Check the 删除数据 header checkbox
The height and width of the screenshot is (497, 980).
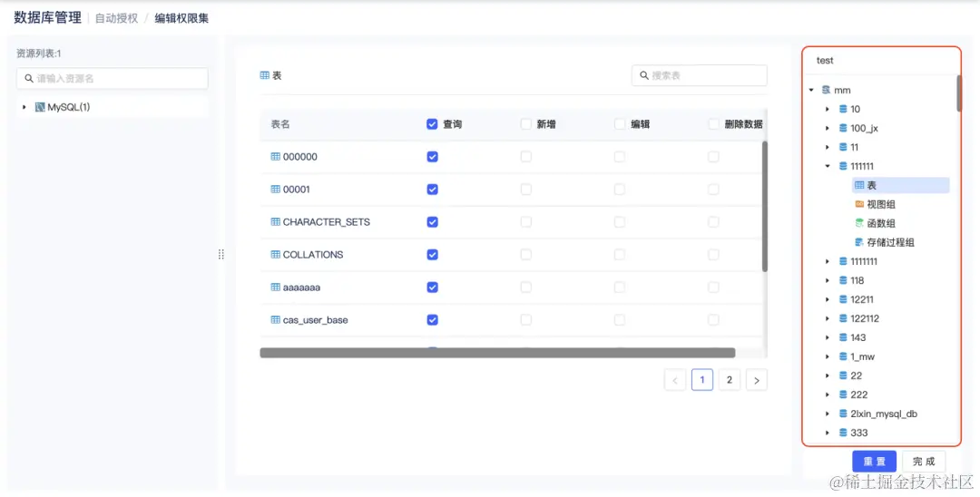click(713, 124)
